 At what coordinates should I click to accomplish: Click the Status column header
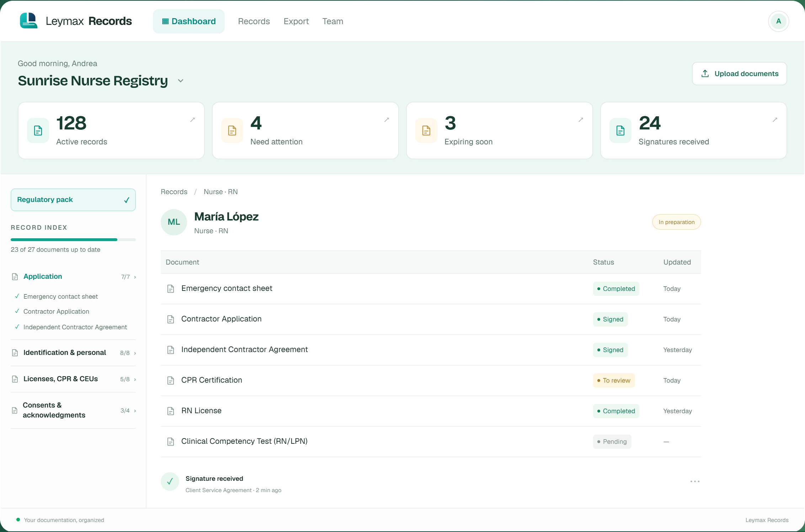pos(603,262)
